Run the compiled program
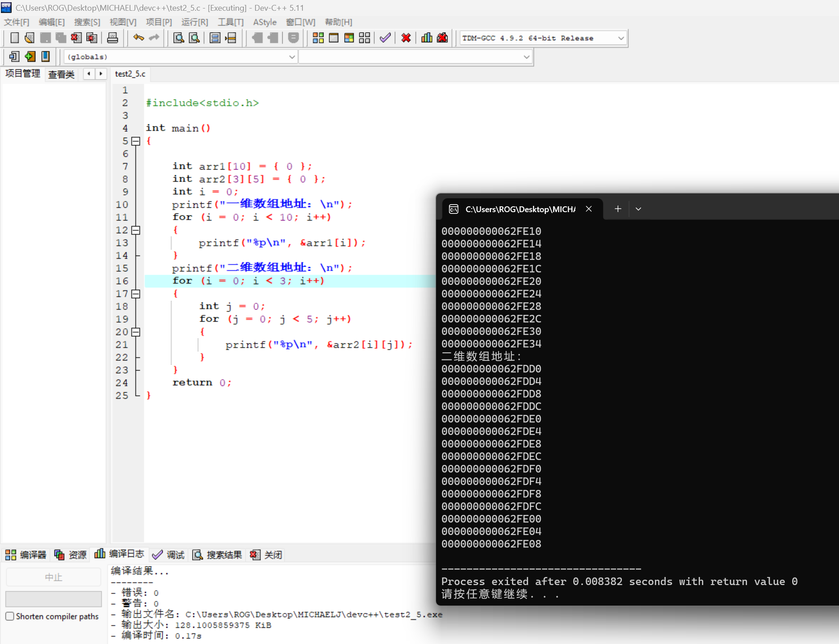The image size is (839, 644). pyautogui.click(x=334, y=38)
